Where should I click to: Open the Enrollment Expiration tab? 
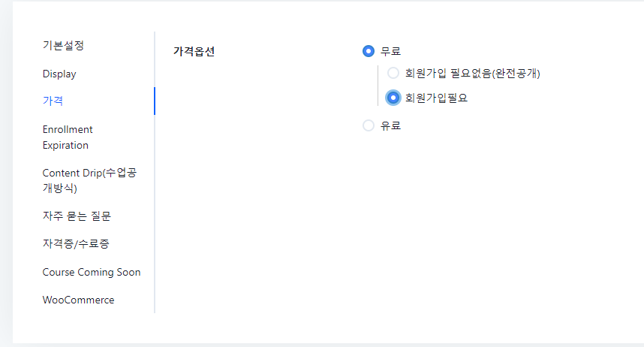[x=68, y=137]
